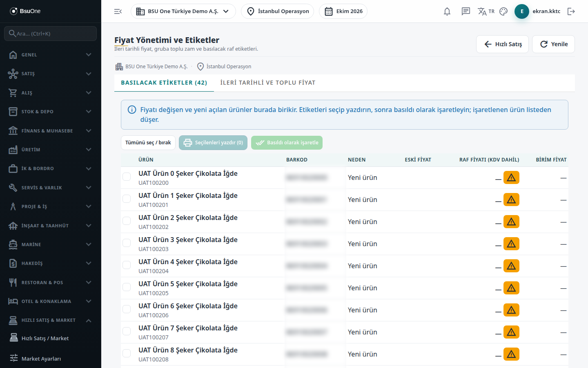This screenshot has width=588, height=368.
Task: Open notifications bell
Action: [447, 11]
